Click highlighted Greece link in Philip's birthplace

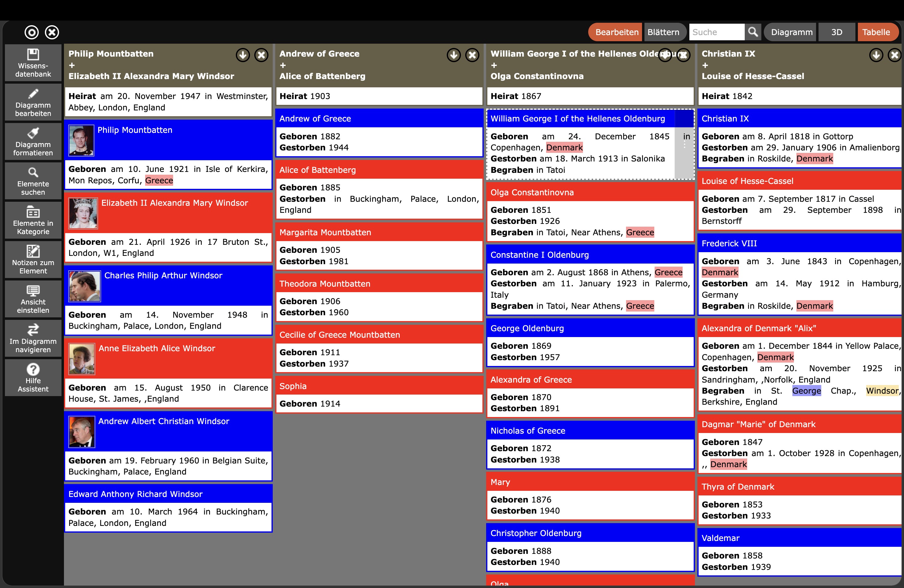click(x=159, y=181)
